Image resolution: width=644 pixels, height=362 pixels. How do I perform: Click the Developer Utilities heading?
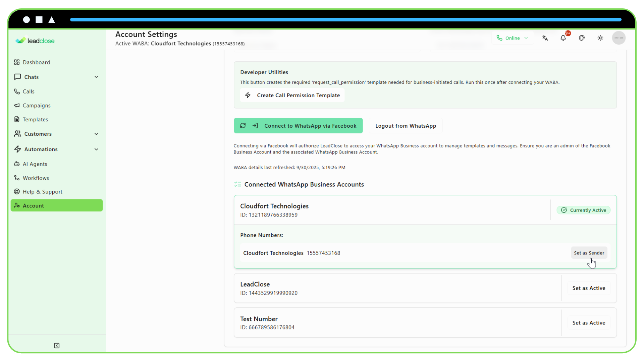(264, 72)
